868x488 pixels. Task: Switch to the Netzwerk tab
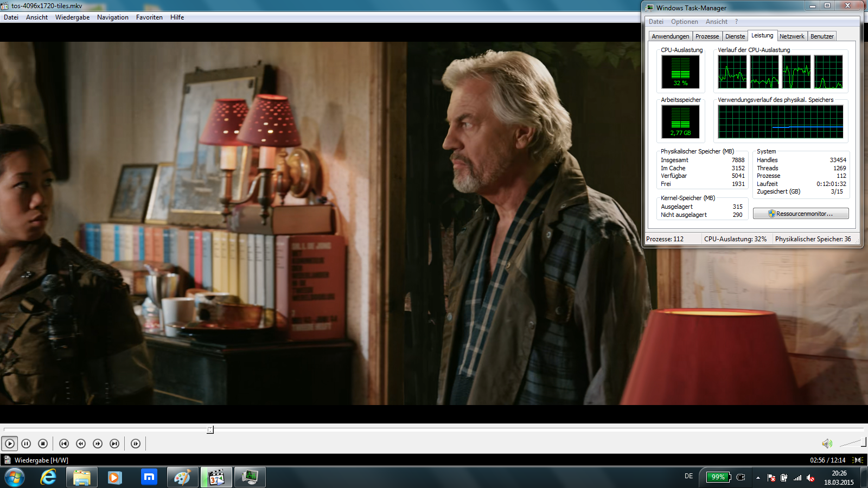click(x=792, y=36)
